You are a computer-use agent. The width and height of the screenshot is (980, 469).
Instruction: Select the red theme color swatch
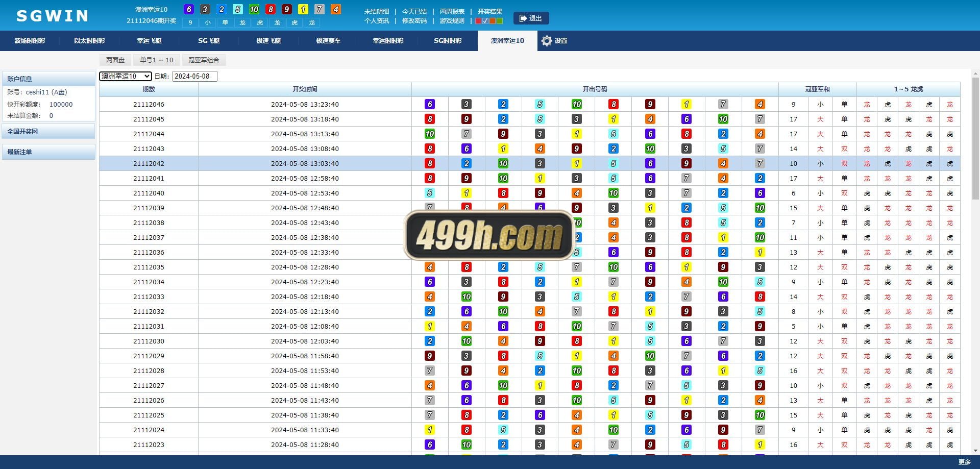pyautogui.click(x=478, y=21)
